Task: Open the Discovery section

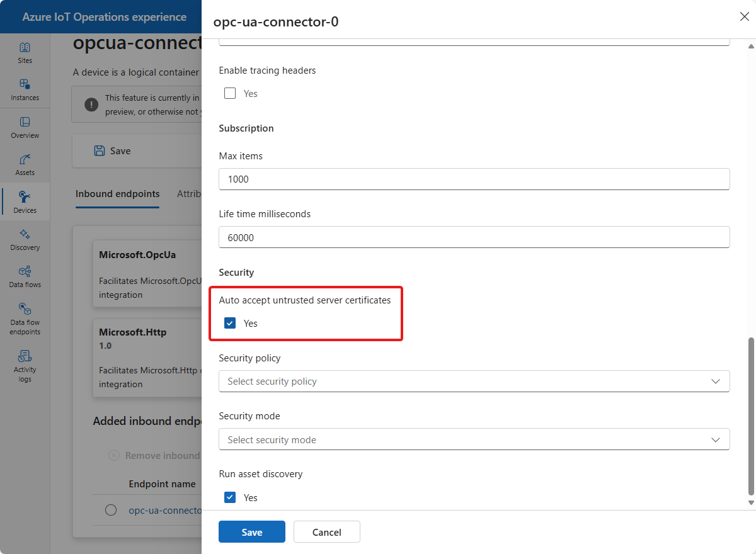Action: point(25,239)
